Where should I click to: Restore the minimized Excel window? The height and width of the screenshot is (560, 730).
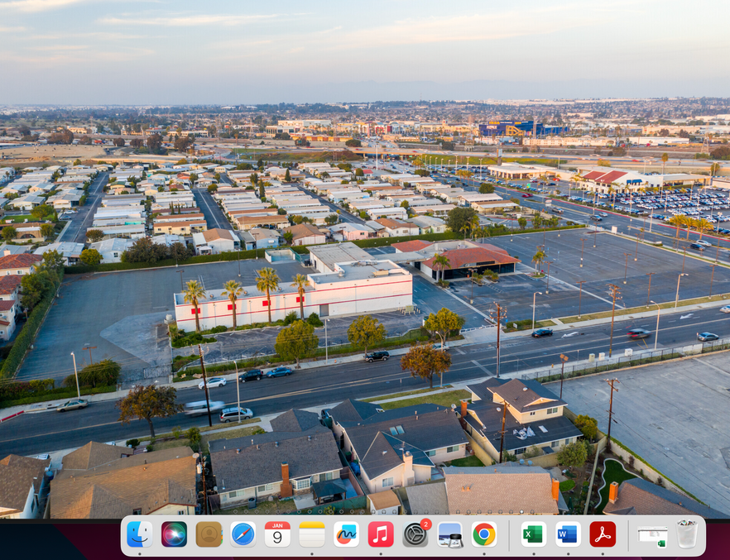652,535
